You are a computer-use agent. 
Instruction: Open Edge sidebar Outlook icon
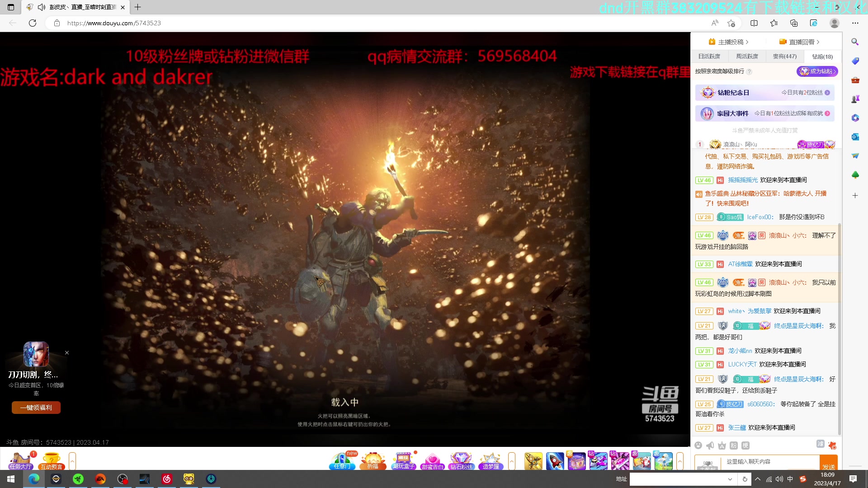point(855,137)
